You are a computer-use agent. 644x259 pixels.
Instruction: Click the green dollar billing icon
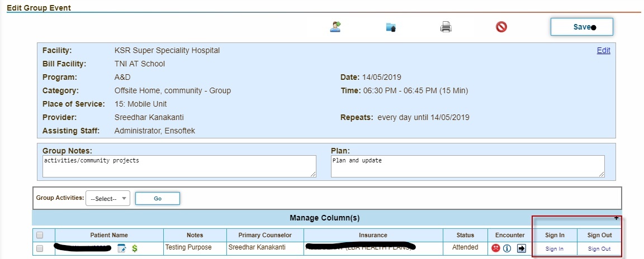[x=135, y=248]
